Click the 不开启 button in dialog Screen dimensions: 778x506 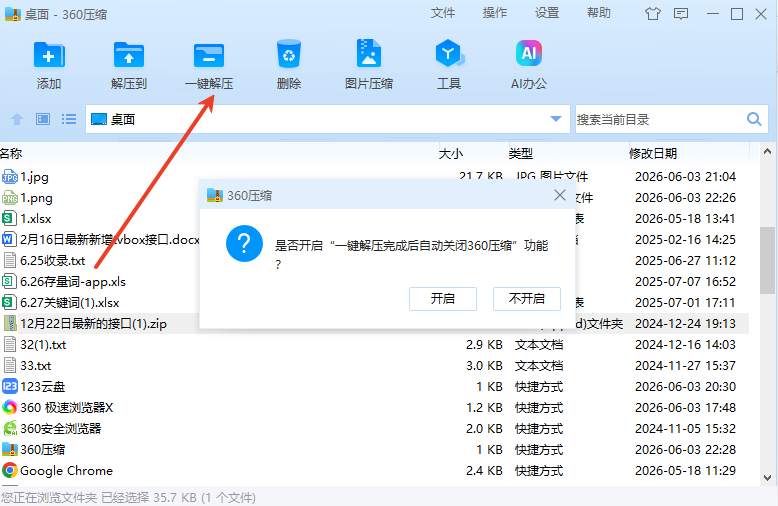tap(526, 299)
